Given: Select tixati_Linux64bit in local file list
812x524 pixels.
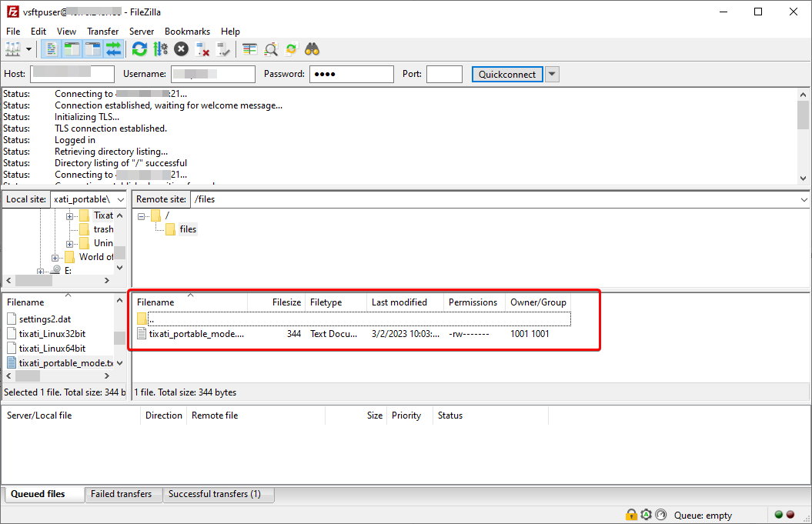Looking at the screenshot, I should click(52, 348).
